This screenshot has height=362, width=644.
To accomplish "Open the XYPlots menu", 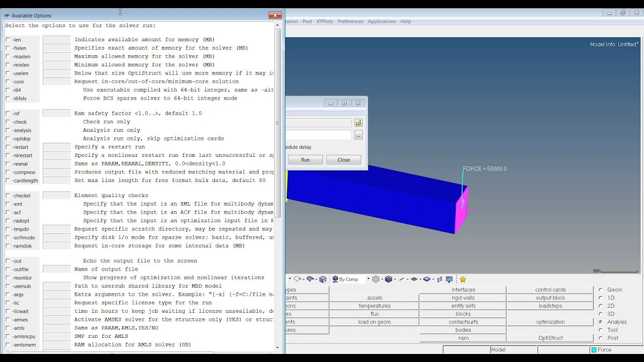I will [325, 21].
